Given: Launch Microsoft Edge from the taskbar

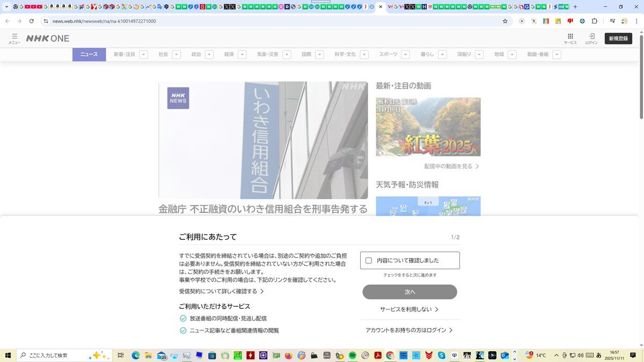Looking at the screenshot, I should point(135,355).
